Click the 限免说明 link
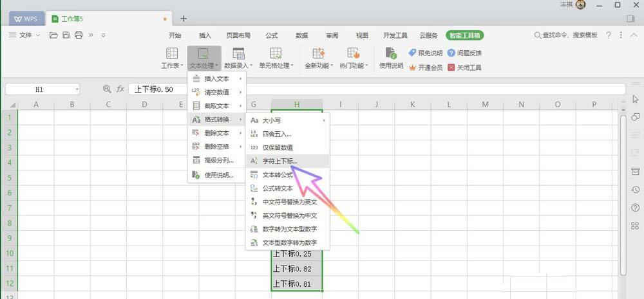 click(x=430, y=53)
